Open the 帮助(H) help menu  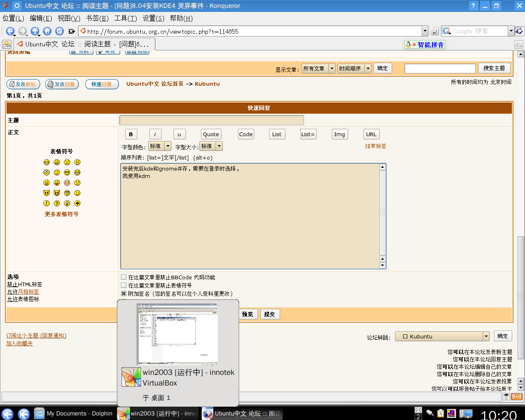[x=181, y=18]
